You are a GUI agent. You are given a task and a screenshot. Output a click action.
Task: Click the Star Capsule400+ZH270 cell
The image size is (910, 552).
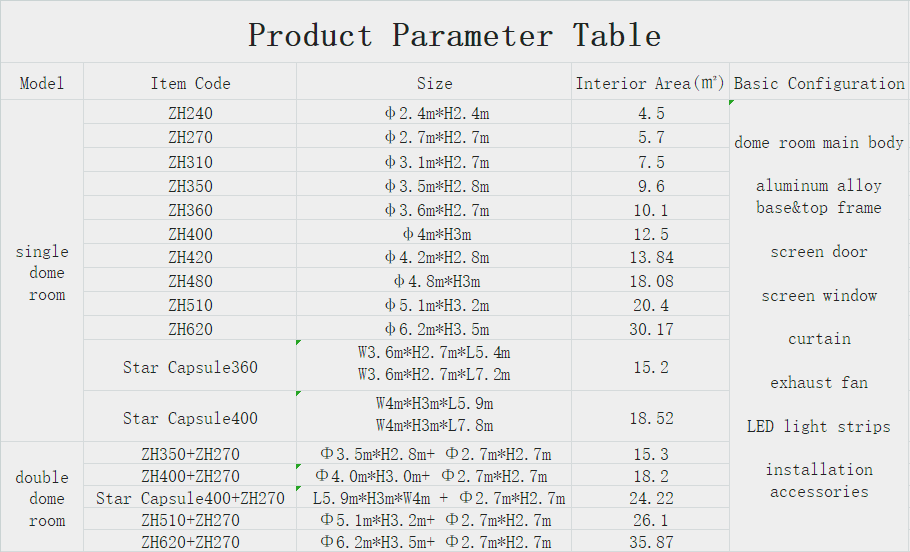tap(190, 498)
